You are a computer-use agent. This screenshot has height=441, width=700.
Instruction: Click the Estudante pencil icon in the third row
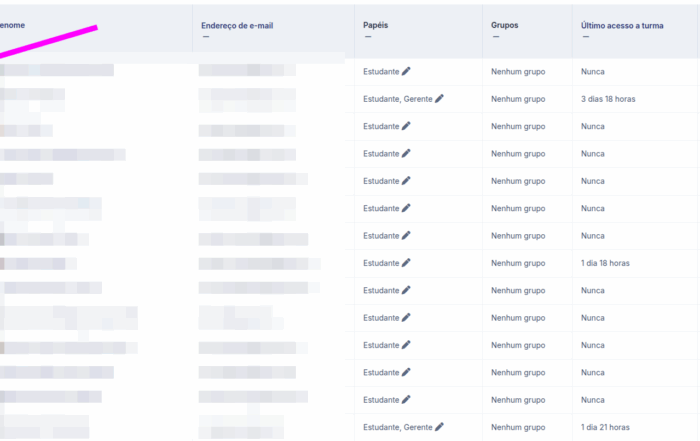tap(406, 126)
